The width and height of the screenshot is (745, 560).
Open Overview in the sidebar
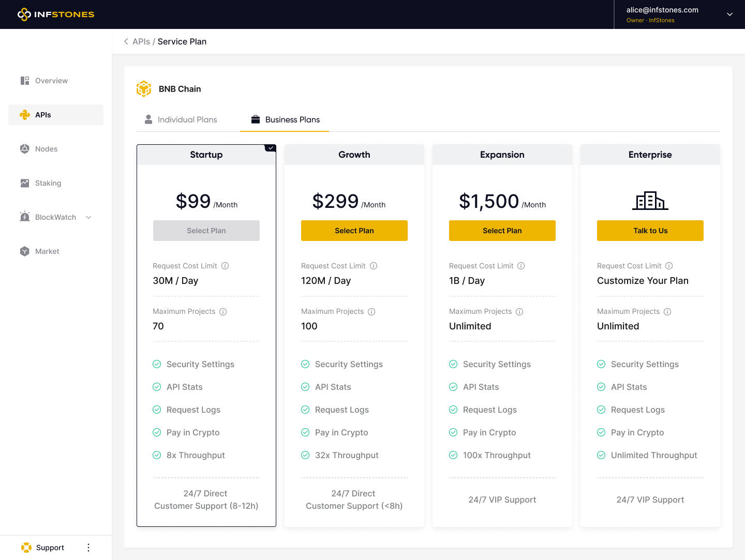click(x=56, y=81)
